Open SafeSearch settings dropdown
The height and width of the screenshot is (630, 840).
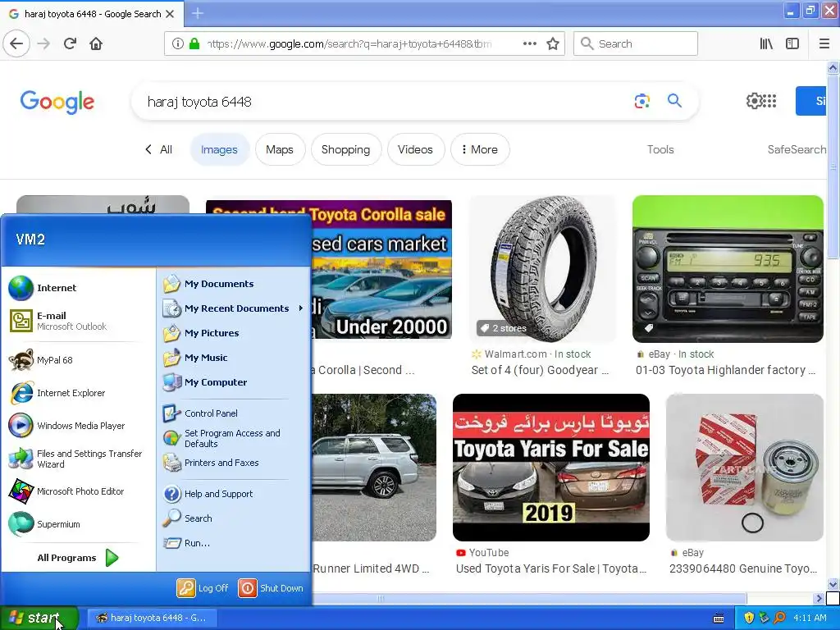pyautogui.click(x=797, y=149)
